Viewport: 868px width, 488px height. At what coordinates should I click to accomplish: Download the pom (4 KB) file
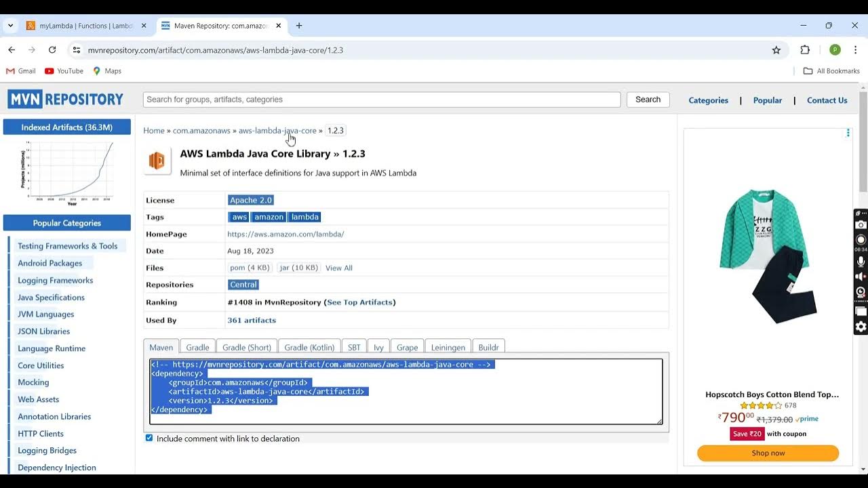[x=250, y=268]
